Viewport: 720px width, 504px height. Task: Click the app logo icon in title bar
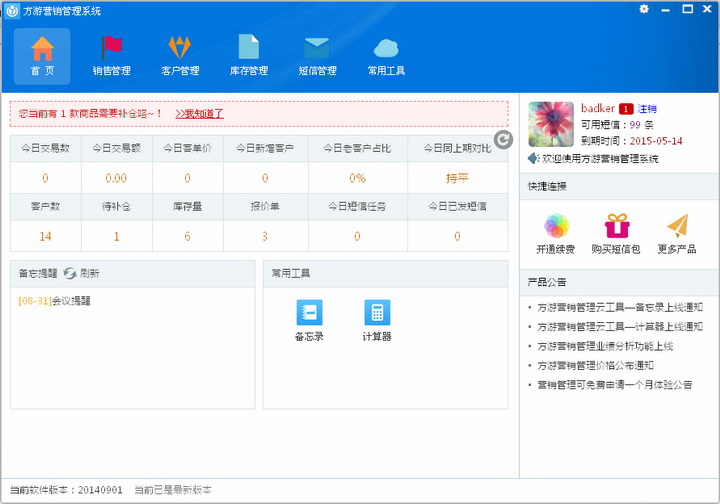click(11, 11)
